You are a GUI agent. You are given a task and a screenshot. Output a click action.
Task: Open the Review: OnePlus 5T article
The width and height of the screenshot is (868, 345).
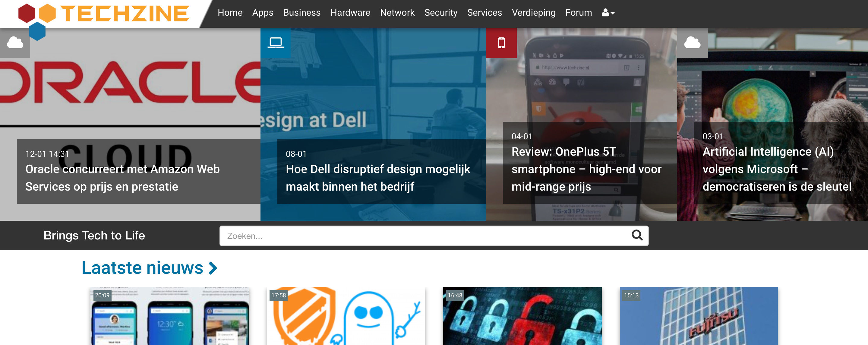(586, 169)
